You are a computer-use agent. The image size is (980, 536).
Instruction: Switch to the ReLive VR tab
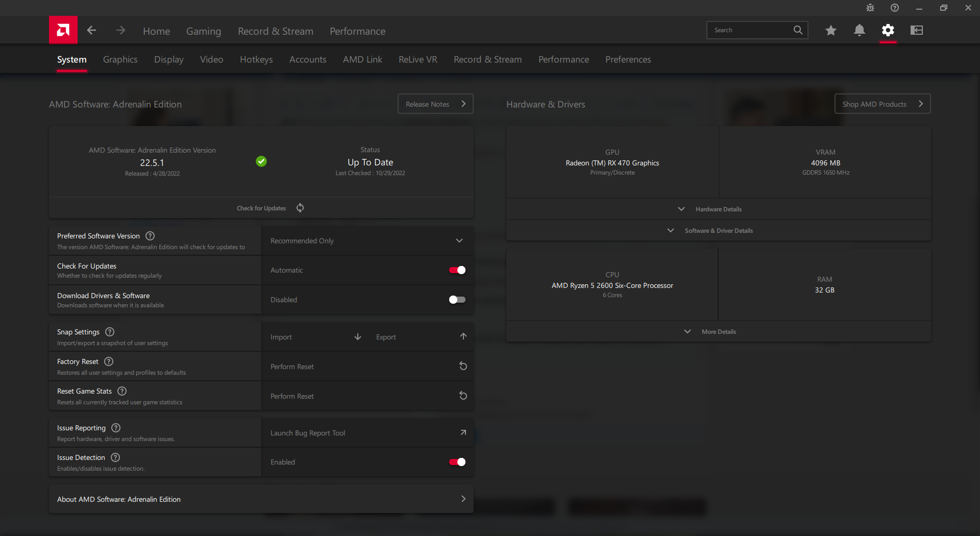pyautogui.click(x=418, y=59)
